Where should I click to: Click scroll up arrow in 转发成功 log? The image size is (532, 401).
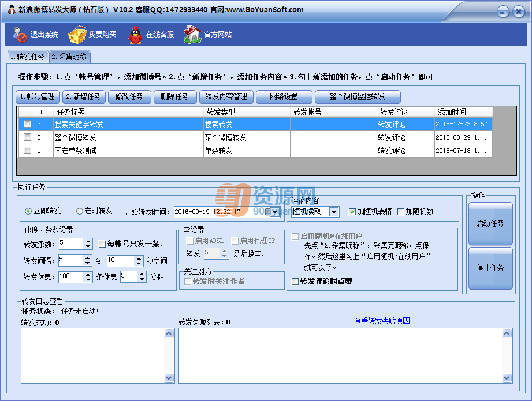(169, 333)
